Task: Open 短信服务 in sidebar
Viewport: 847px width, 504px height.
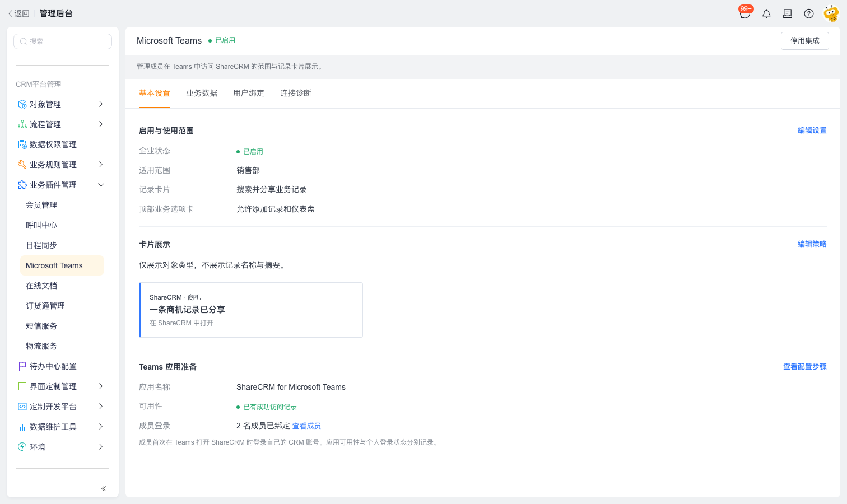Action: click(x=62, y=326)
